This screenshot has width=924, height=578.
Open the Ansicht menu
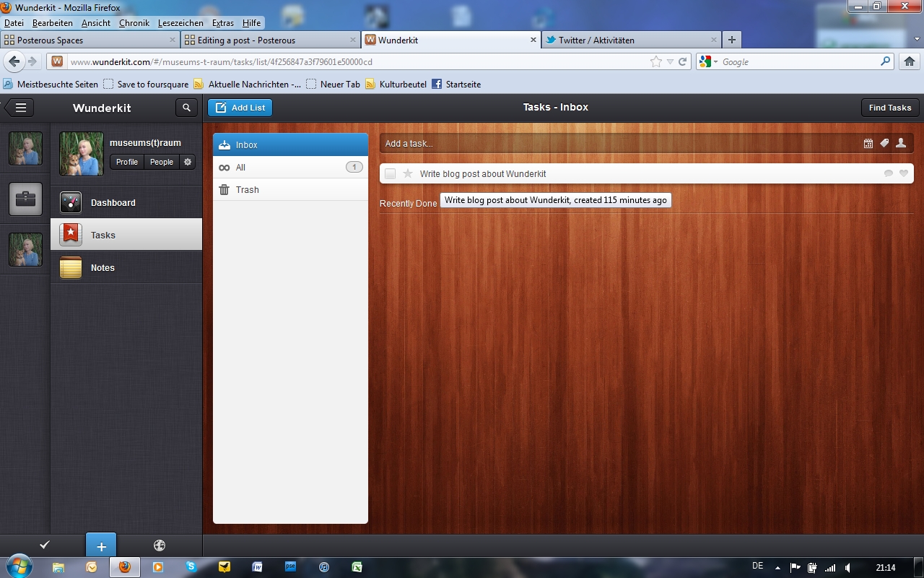click(x=96, y=23)
